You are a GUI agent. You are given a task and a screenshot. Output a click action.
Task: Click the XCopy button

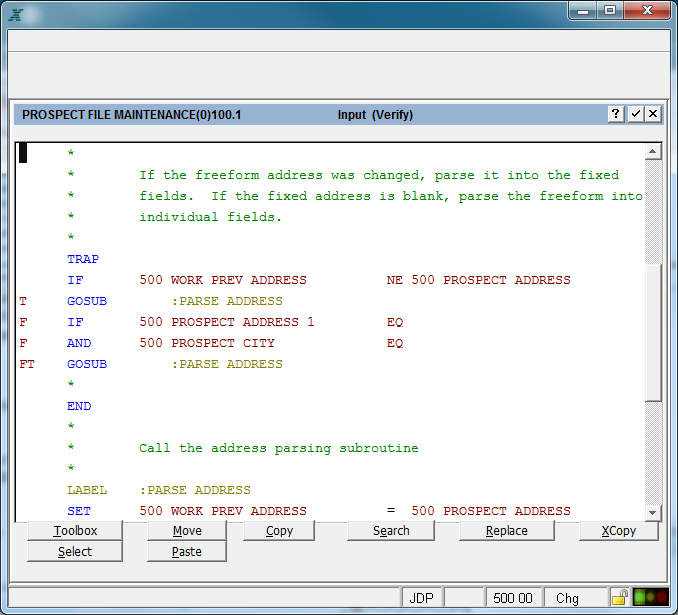(x=618, y=531)
